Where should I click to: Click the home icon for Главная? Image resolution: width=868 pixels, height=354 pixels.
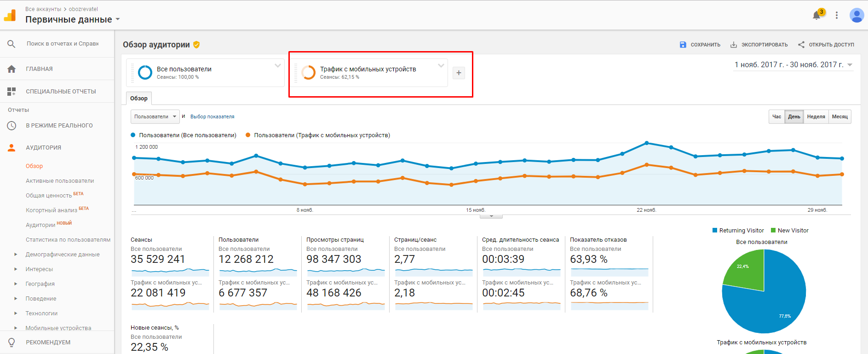click(11, 69)
